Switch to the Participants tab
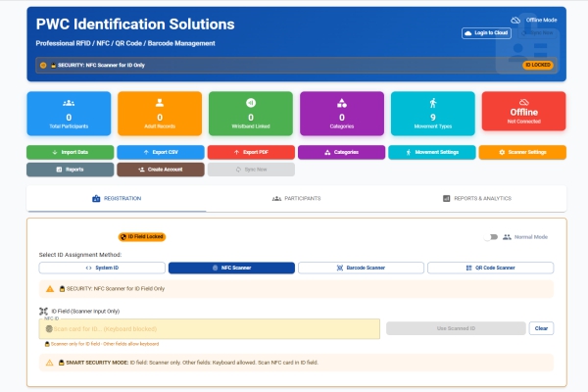Viewport: 588px width, 392px height. [x=296, y=198]
